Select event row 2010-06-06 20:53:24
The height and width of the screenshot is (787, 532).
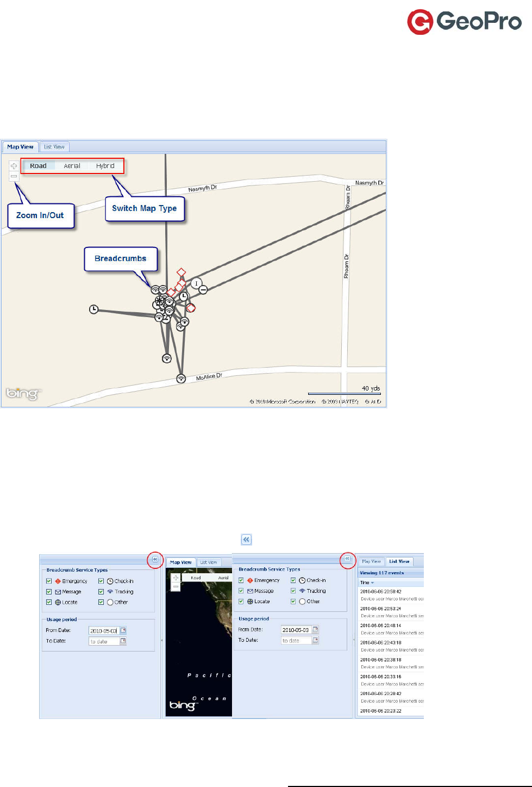pyautogui.click(x=391, y=612)
